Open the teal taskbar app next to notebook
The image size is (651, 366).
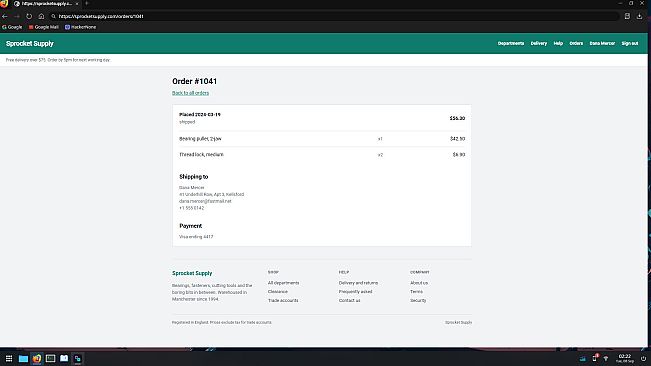click(x=78, y=359)
